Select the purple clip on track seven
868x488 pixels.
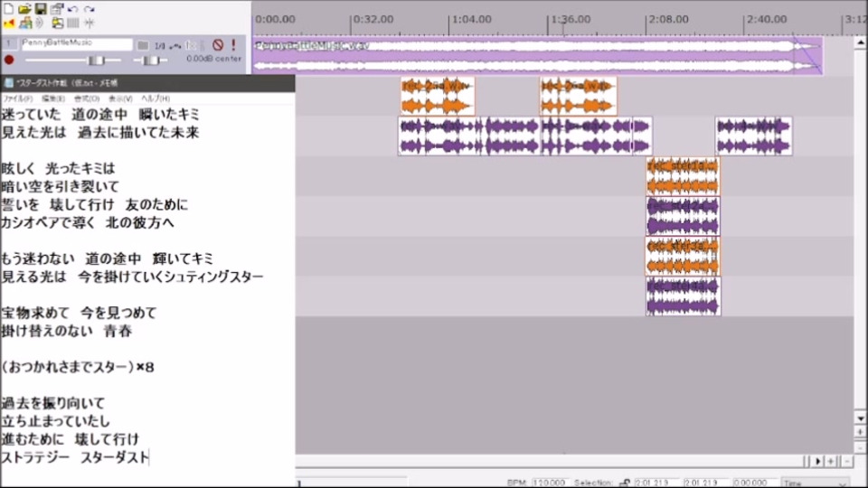684,296
